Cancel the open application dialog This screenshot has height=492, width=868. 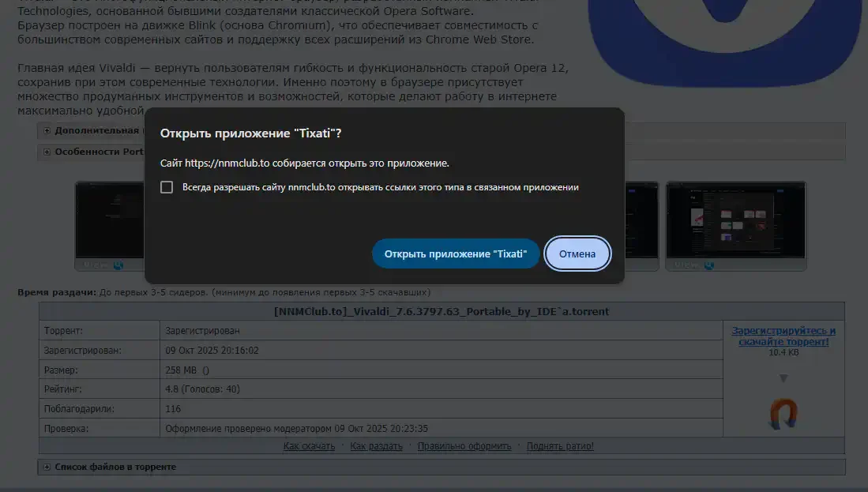pos(577,254)
